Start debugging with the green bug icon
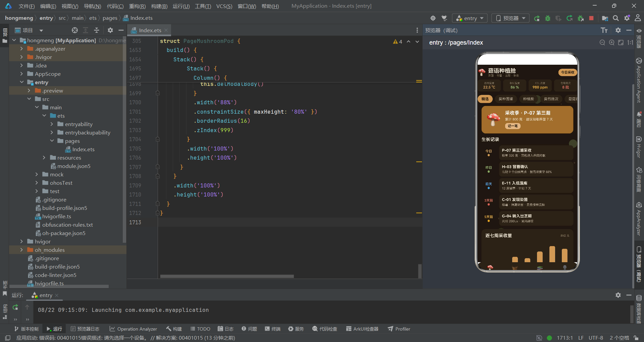This screenshot has height=342, width=644. tap(548, 18)
